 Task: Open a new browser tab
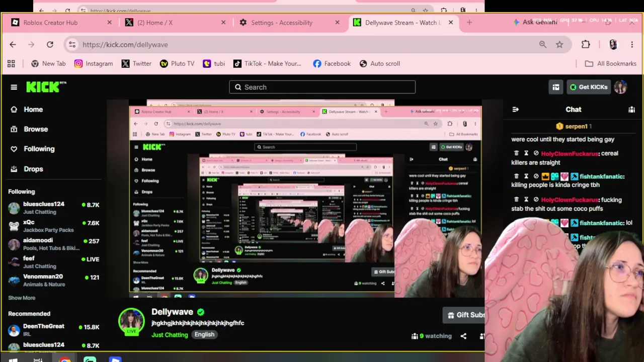[x=469, y=23]
